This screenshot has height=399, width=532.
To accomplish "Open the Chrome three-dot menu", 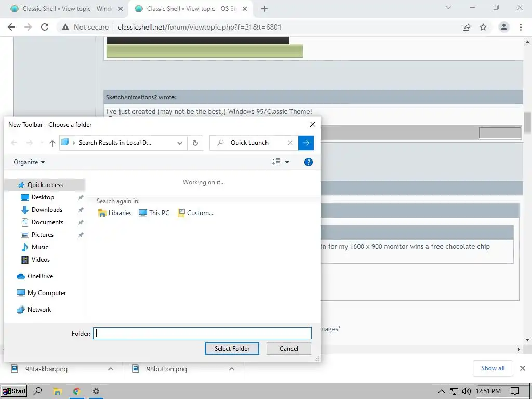I will coord(521,27).
